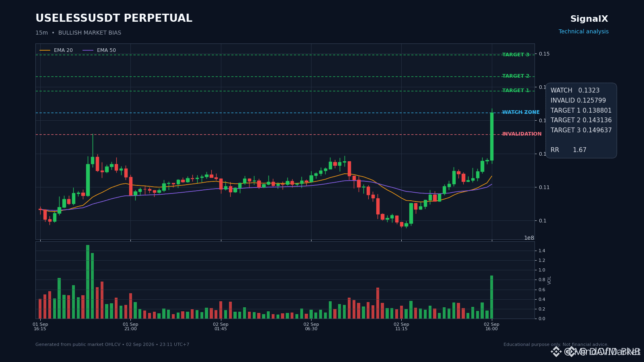Click the INVALIDATION label
This screenshot has height=362, width=644.
click(522, 134)
